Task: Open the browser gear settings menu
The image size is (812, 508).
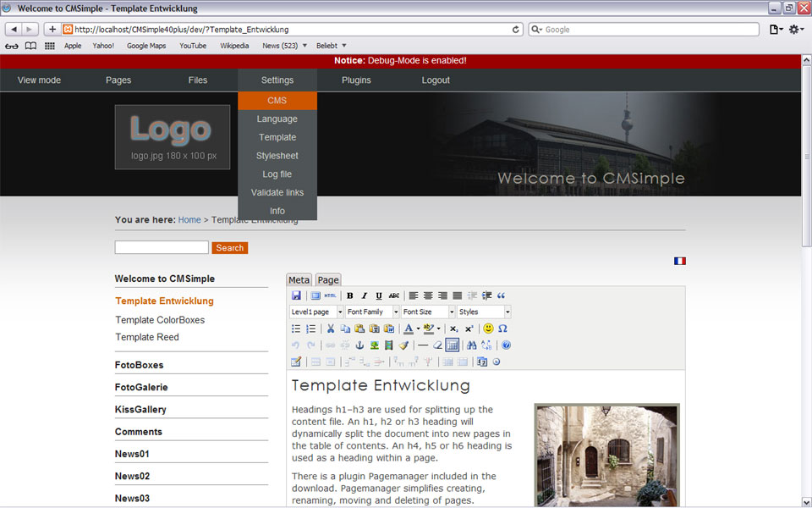Action: [796, 30]
